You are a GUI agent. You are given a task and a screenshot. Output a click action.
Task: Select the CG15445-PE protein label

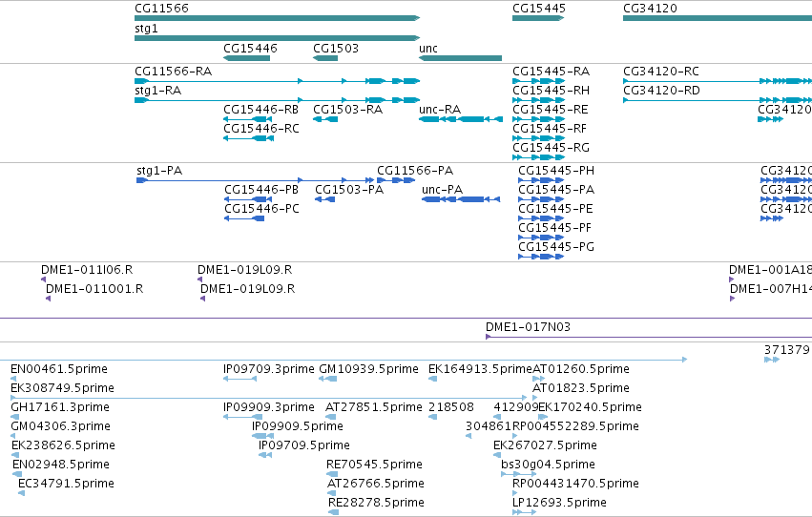(555, 209)
